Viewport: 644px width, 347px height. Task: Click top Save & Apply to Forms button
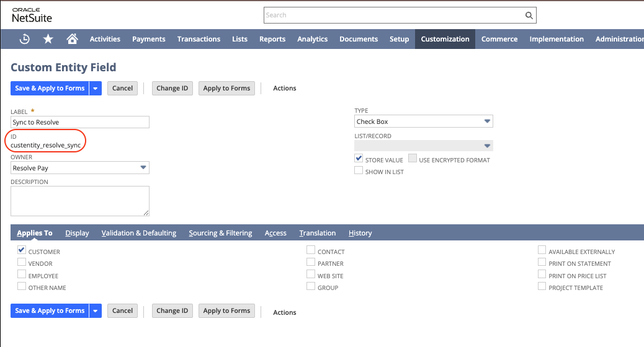(50, 88)
